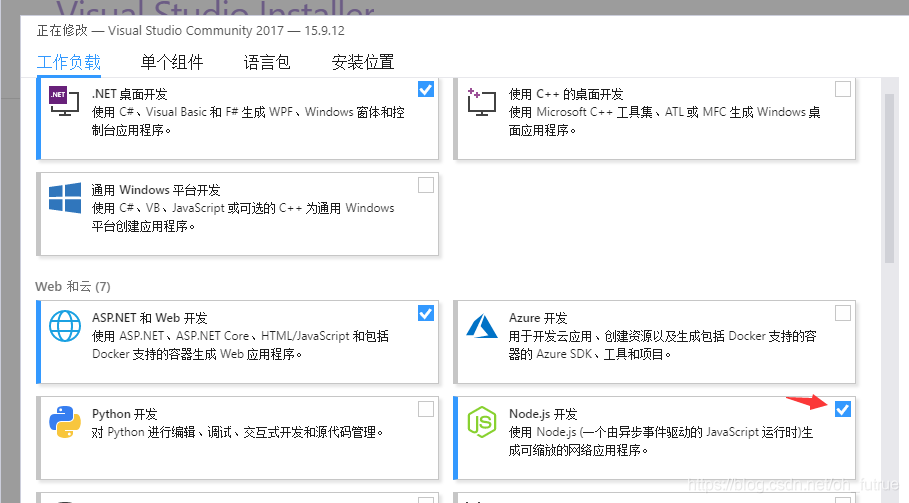Select the 使用 C++ 的桌面开发 title
The width and height of the screenshot is (909, 503).
(566, 94)
